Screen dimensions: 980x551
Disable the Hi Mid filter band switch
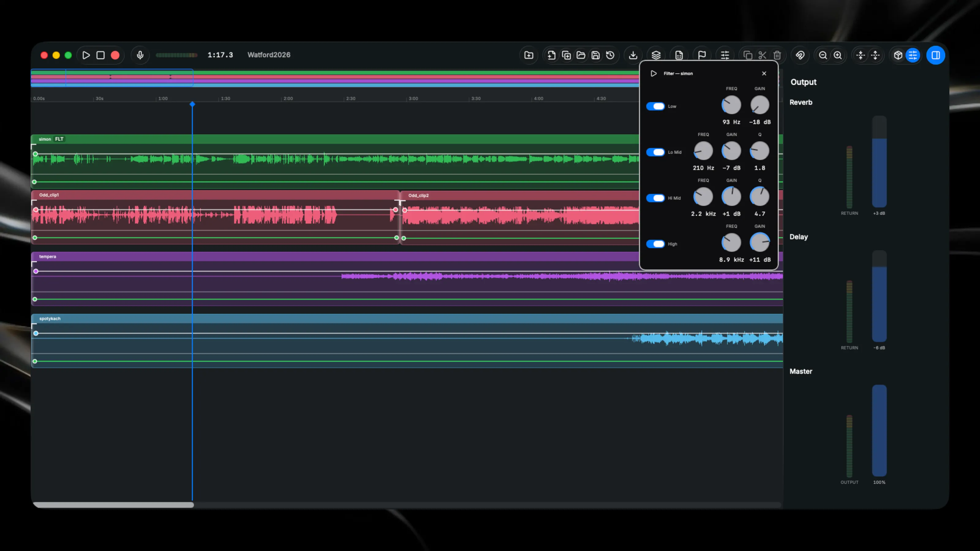655,198
